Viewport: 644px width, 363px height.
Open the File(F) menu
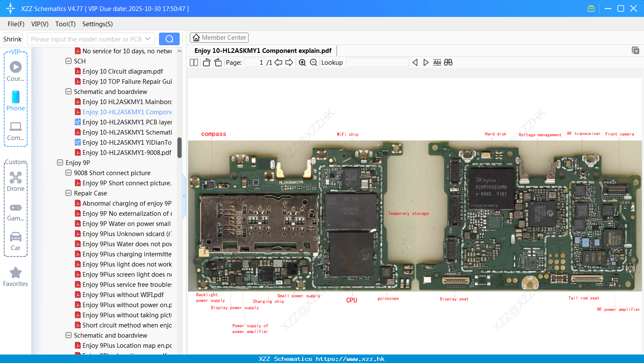pos(16,24)
